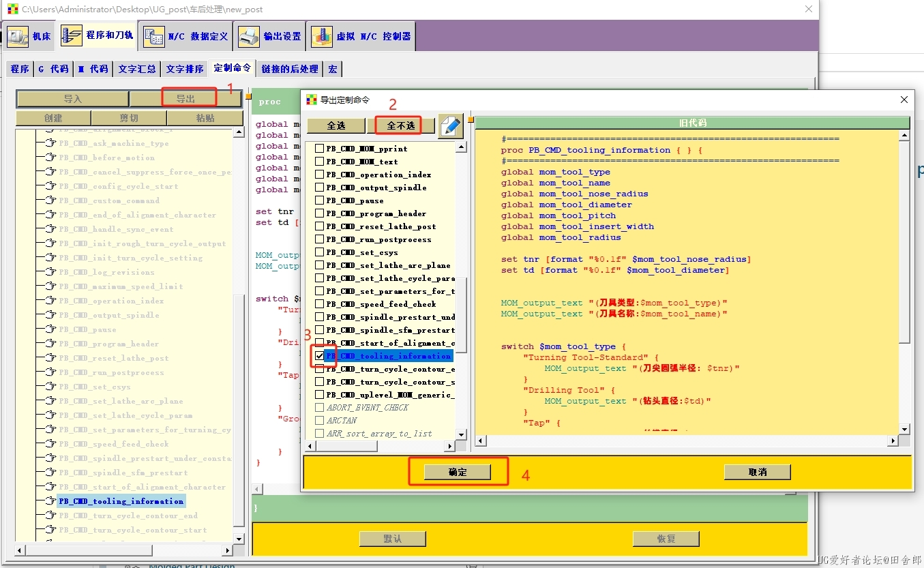The image size is (924, 568).
Task: Check the PB_CMD_MOM_text checkbox
Action: tap(319, 162)
